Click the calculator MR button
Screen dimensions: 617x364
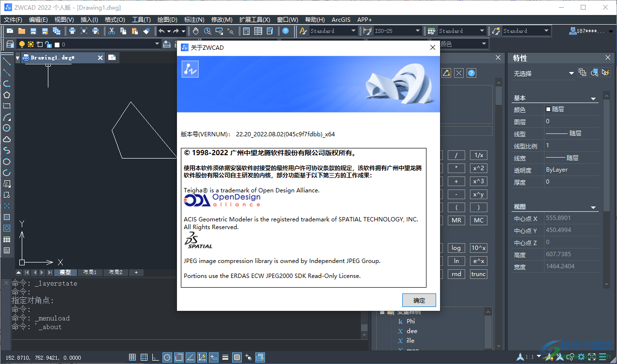click(456, 220)
